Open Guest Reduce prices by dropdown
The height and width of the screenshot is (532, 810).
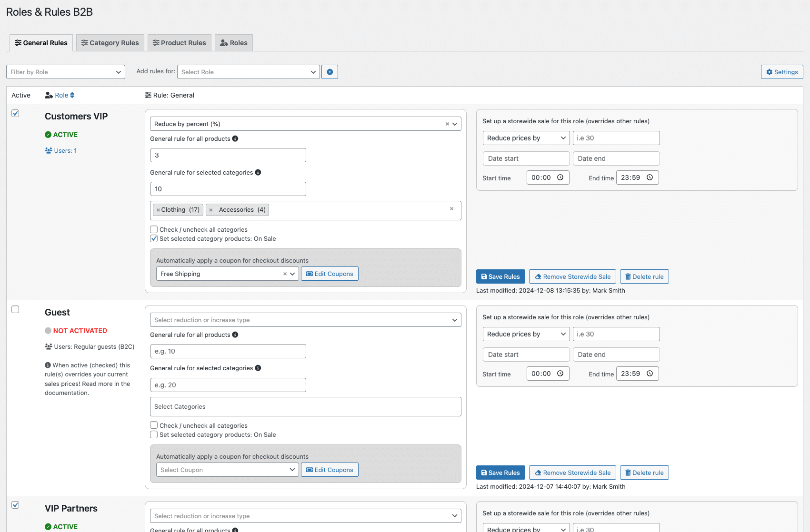click(526, 334)
